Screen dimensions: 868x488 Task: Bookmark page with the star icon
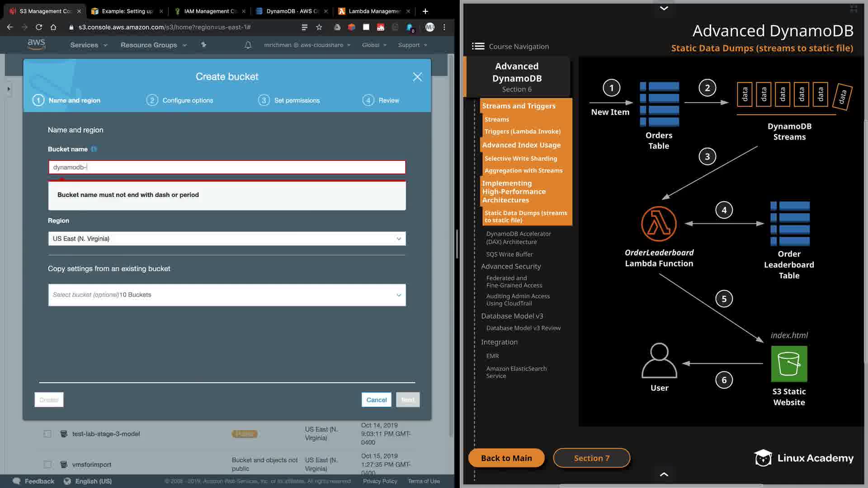(x=319, y=27)
